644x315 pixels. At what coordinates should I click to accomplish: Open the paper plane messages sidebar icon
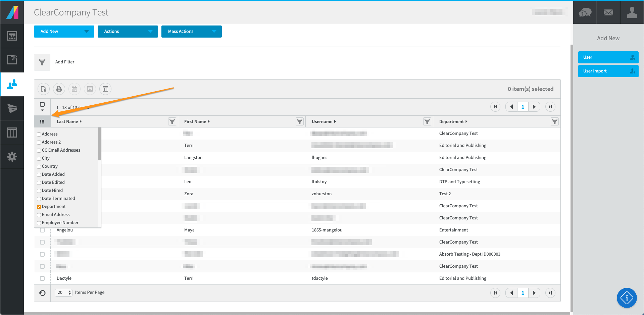pyautogui.click(x=12, y=108)
